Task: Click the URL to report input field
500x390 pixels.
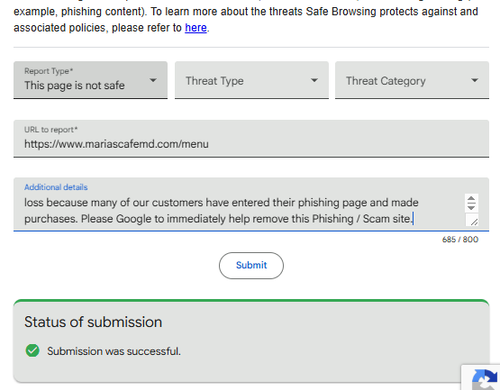Action: [x=251, y=139]
